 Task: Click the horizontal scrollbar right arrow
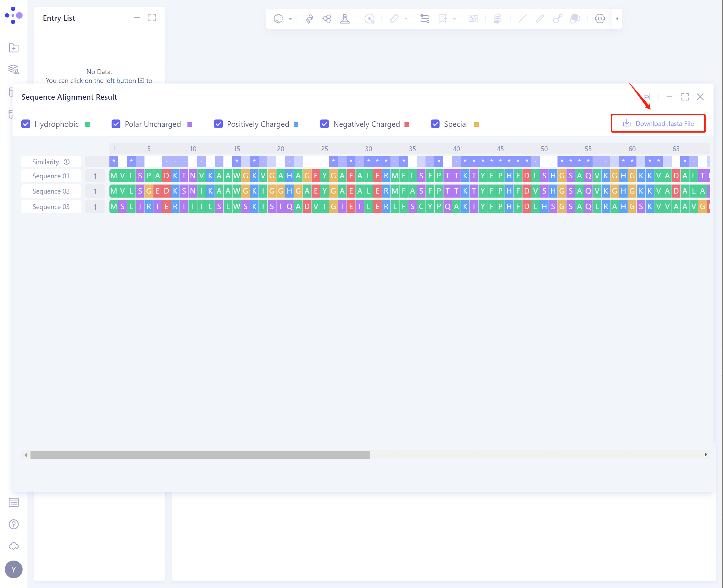[705, 454]
